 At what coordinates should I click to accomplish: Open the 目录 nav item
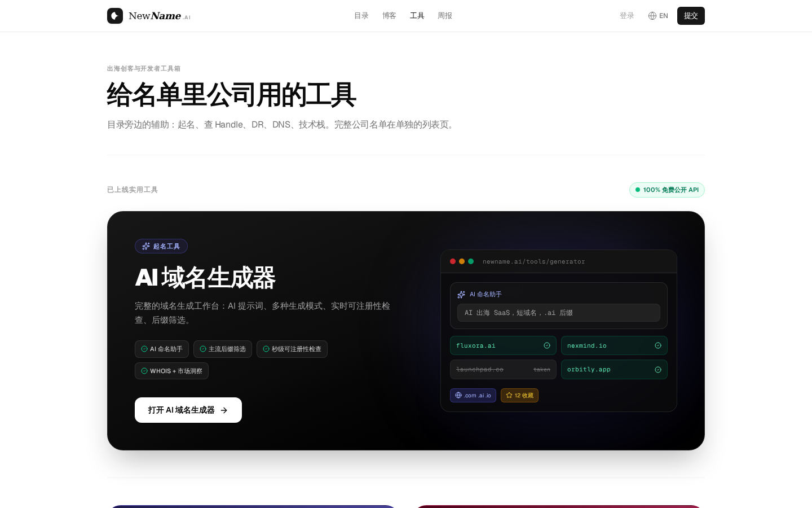361,16
